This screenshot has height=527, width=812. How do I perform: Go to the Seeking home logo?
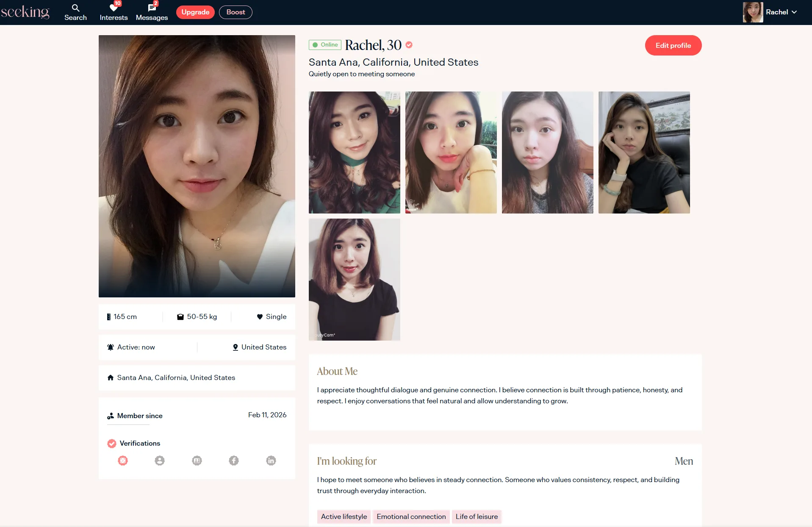coord(25,12)
